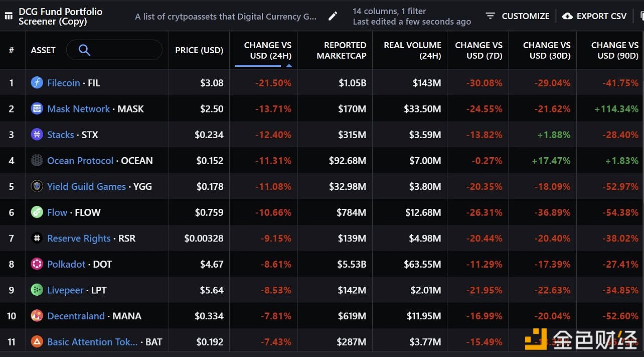
Task: Sort by Reported Marketcap column header
Action: pyautogui.click(x=341, y=50)
